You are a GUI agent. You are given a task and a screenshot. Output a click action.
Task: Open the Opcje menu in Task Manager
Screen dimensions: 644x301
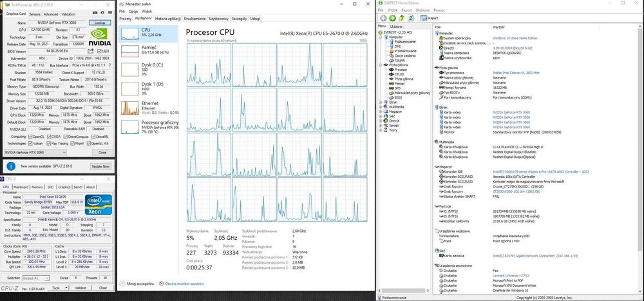[x=133, y=11]
